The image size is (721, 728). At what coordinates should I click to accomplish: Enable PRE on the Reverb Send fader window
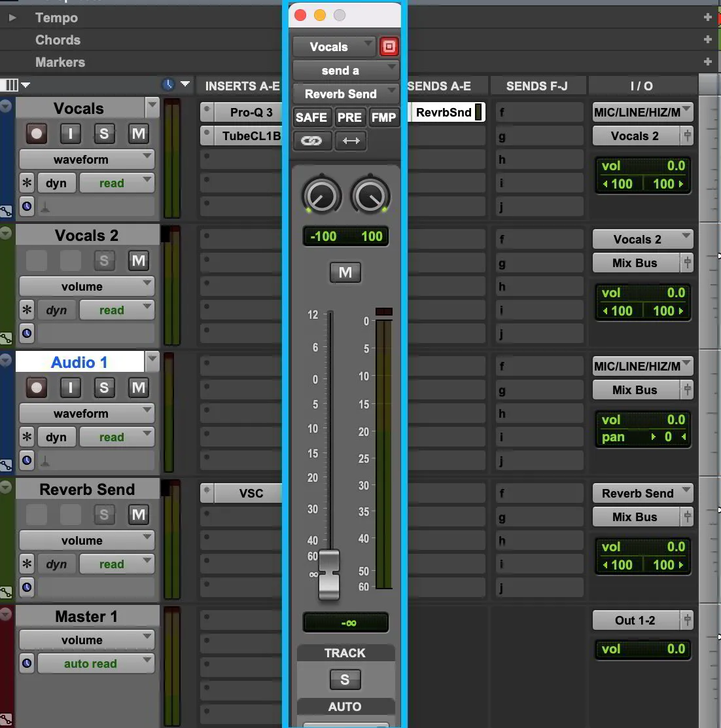[x=350, y=117]
